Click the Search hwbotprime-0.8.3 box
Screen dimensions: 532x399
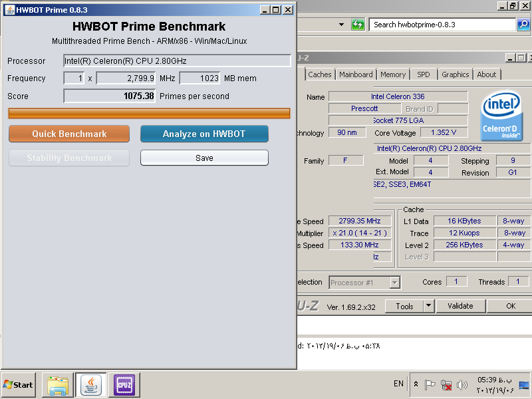(x=442, y=25)
